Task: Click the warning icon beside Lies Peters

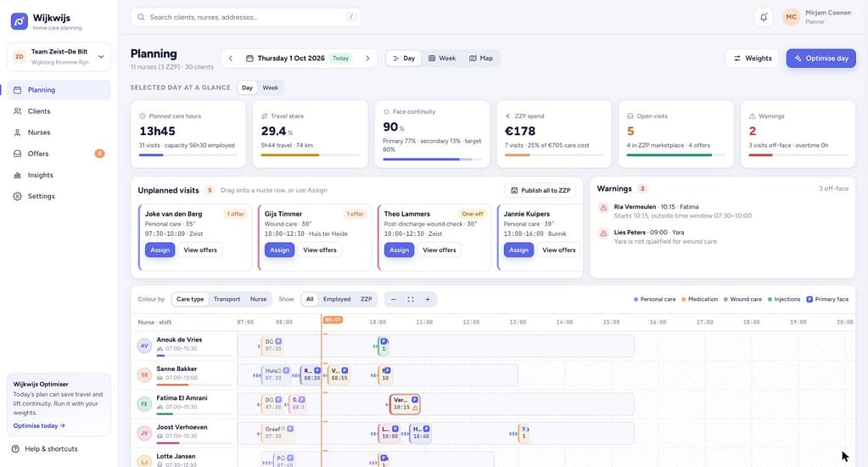Action: [x=603, y=233]
